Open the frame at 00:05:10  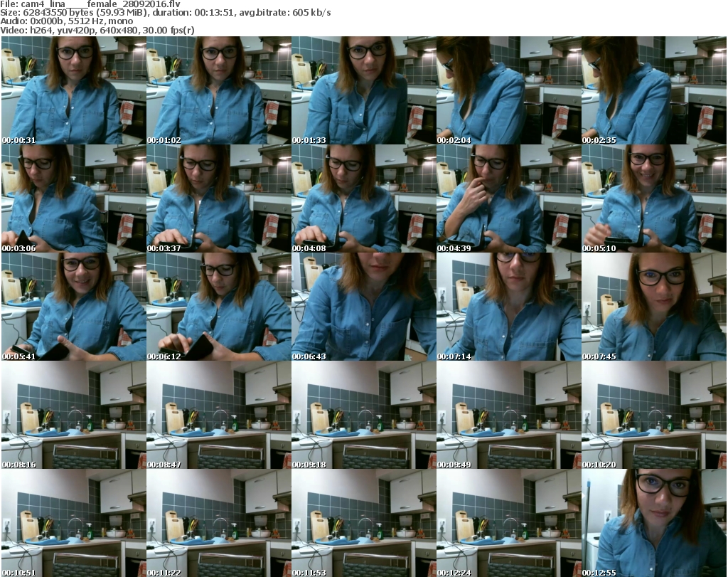pyautogui.click(x=654, y=198)
